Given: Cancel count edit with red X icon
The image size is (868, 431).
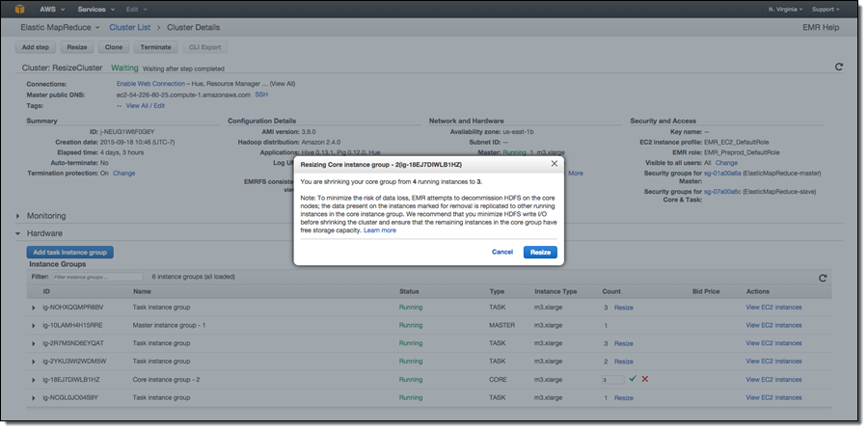Looking at the screenshot, I should click(644, 379).
